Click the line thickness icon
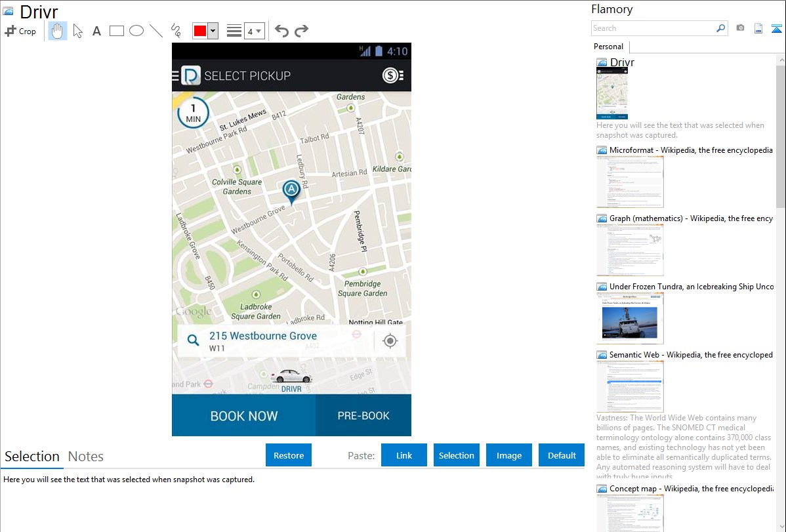The width and height of the screenshot is (786, 532). 234,31
